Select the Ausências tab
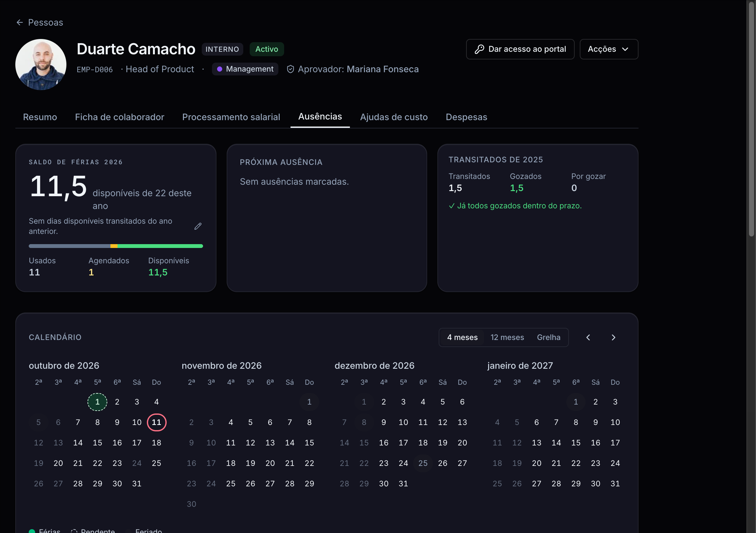This screenshot has height=533, width=756. tap(320, 117)
